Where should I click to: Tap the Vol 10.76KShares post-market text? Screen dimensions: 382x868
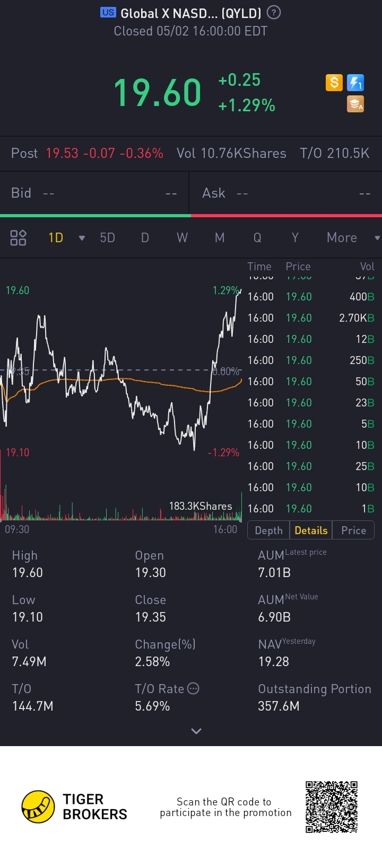point(231,153)
